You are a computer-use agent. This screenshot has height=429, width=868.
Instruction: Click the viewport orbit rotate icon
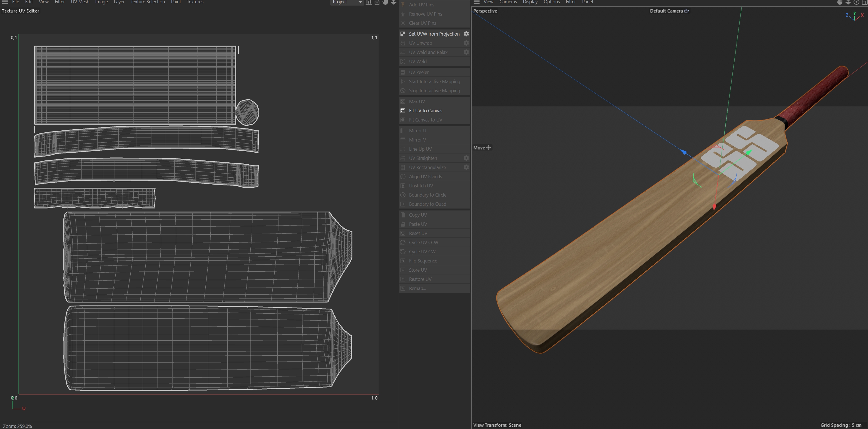(x=856, y=2)
